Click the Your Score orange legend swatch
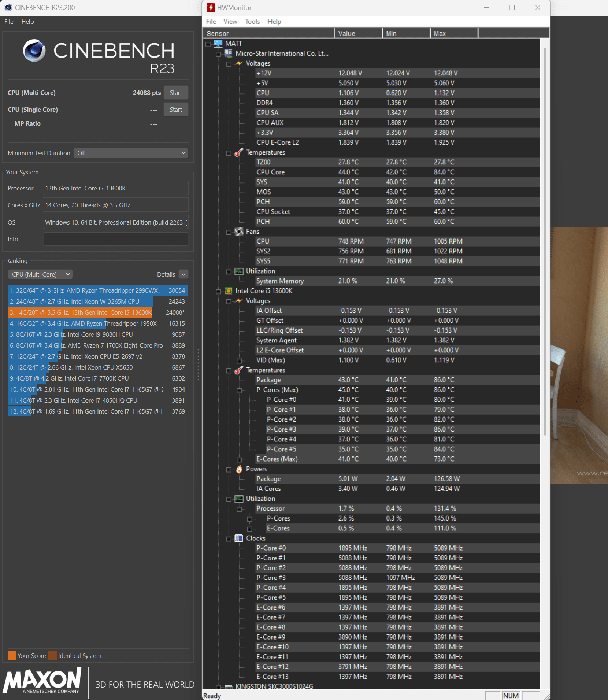The height and width of the screenshot is (700, 608). tap(12, 656)
